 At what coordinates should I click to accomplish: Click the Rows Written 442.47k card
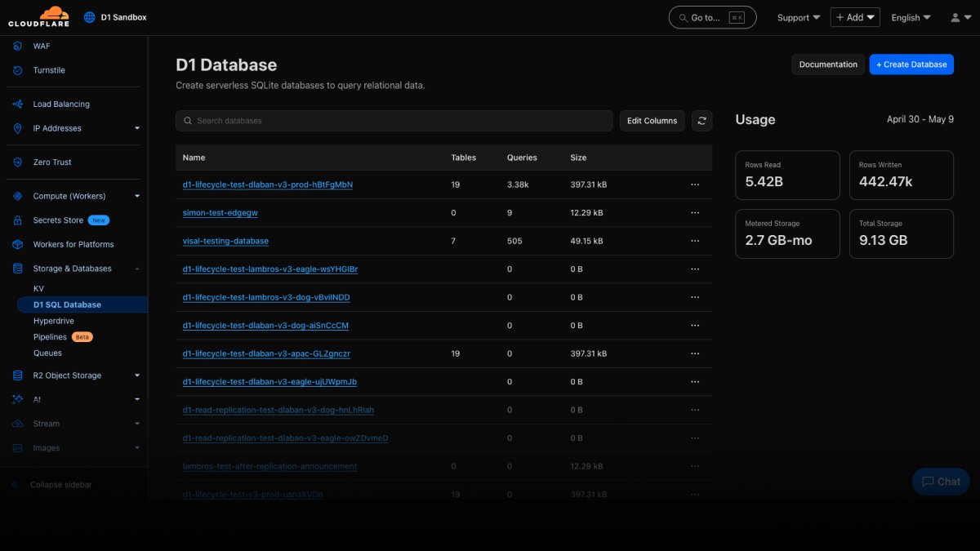pyautogui.click(x=902, y=175)
